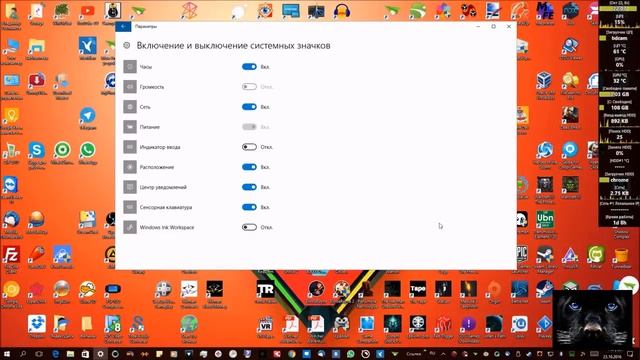Click the greyed Питание (power) switch
This screenshot has width=640, height=360.
point(249,127)
